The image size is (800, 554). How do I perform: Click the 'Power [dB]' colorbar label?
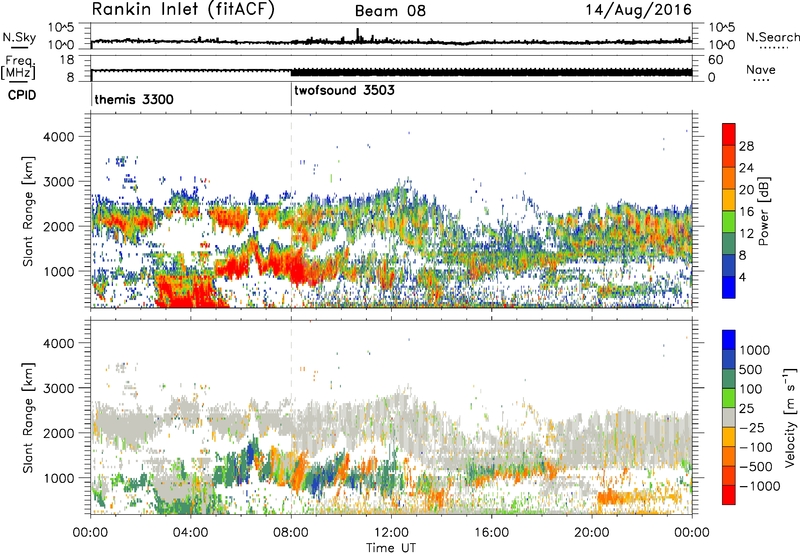[764, 211]
